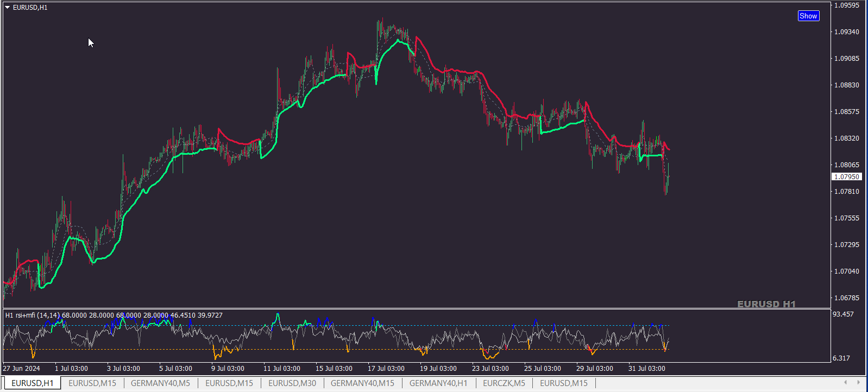
Task: Click the current price label 1.07950
Action: (847, 176)
